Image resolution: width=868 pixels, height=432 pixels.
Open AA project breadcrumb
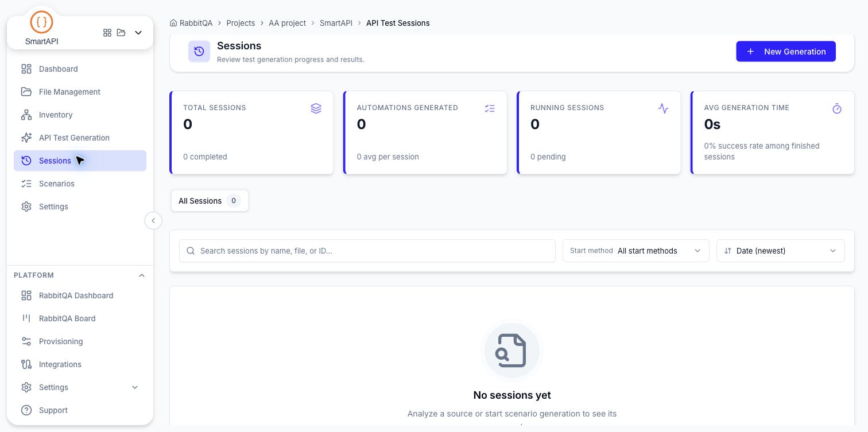pyautogui.click(x=287, y=23)
